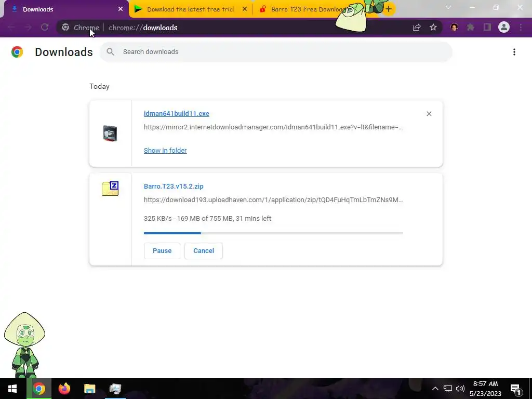
Task: Open the extensions puzzle icon
Action: pos(471,28)
